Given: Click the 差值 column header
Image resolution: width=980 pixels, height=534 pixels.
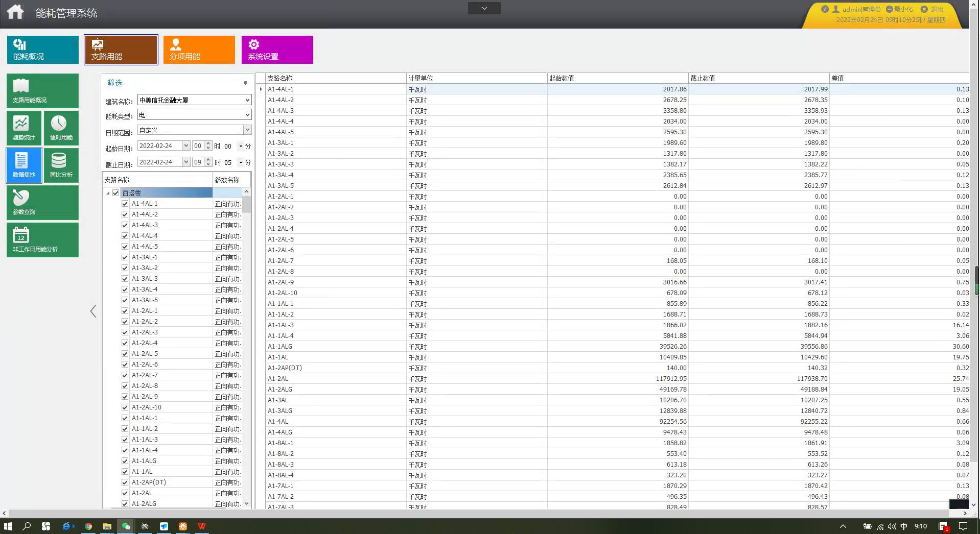Looking at the screenshot, I should point(898,78).
